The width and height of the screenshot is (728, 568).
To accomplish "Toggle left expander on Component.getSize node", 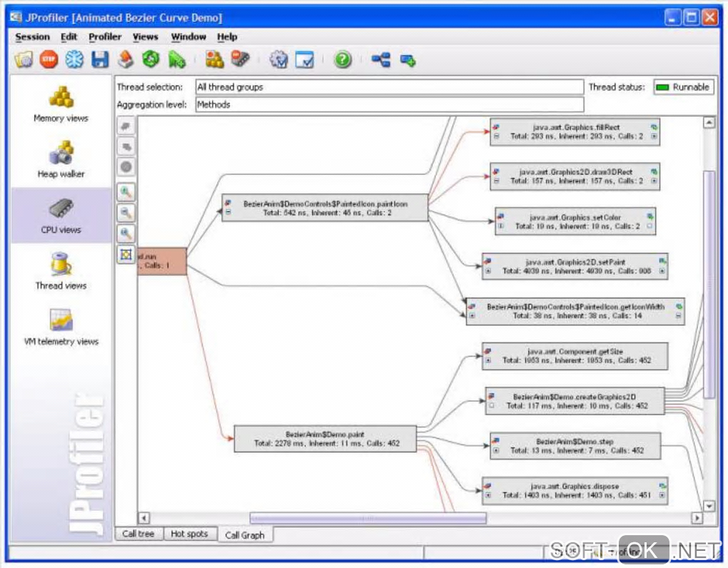I will tap(488, 360).
